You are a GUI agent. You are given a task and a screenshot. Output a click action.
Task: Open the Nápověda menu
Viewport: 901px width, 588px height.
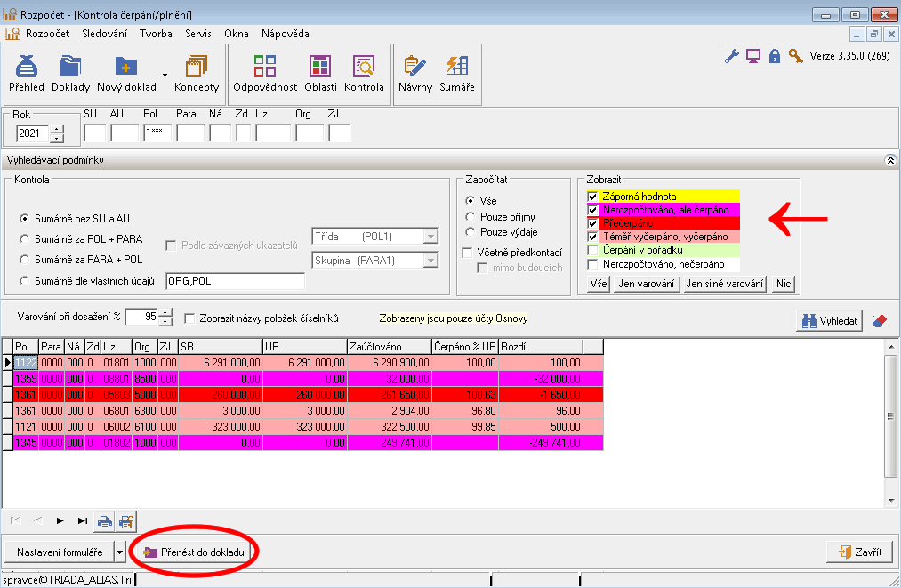285,34
